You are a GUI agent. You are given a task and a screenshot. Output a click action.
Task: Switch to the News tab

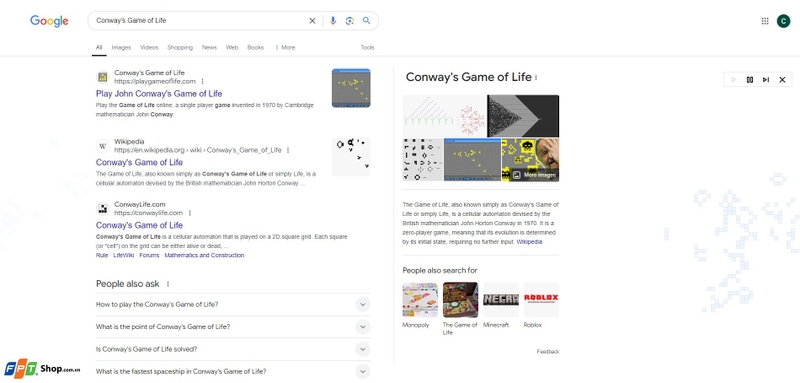tap(209, 47)
